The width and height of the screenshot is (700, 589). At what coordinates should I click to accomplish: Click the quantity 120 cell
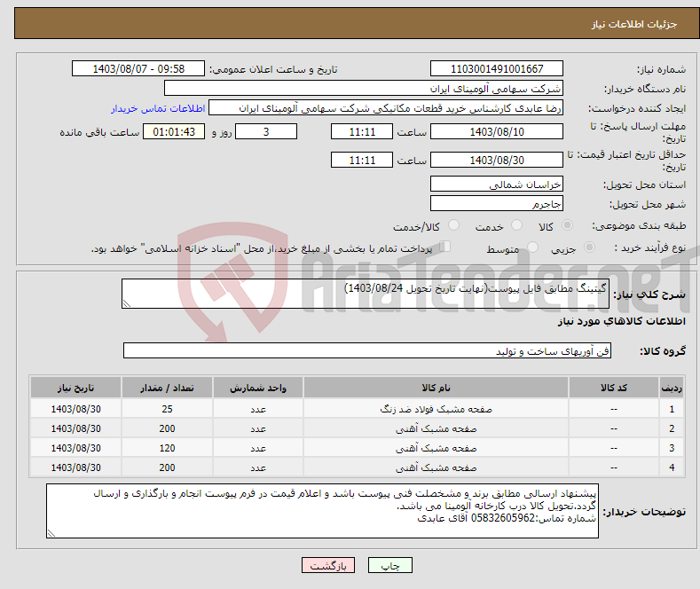tap(167, 448)
